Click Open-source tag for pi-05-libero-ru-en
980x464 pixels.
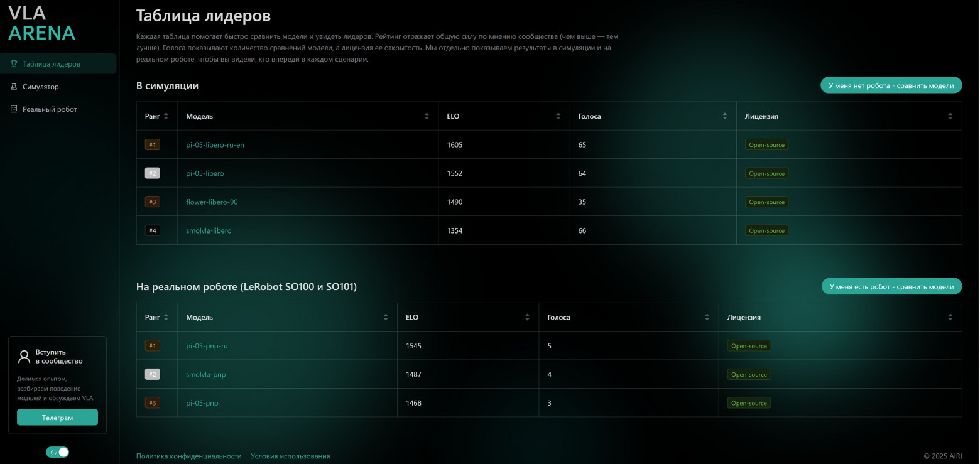(766, 145)
